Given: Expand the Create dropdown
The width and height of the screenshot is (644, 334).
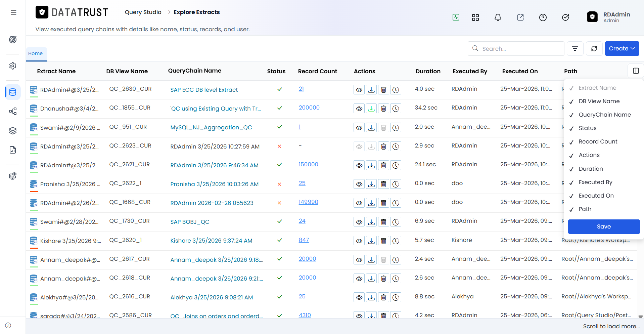Looking at the screenshot, I should (x=622, y=48).
